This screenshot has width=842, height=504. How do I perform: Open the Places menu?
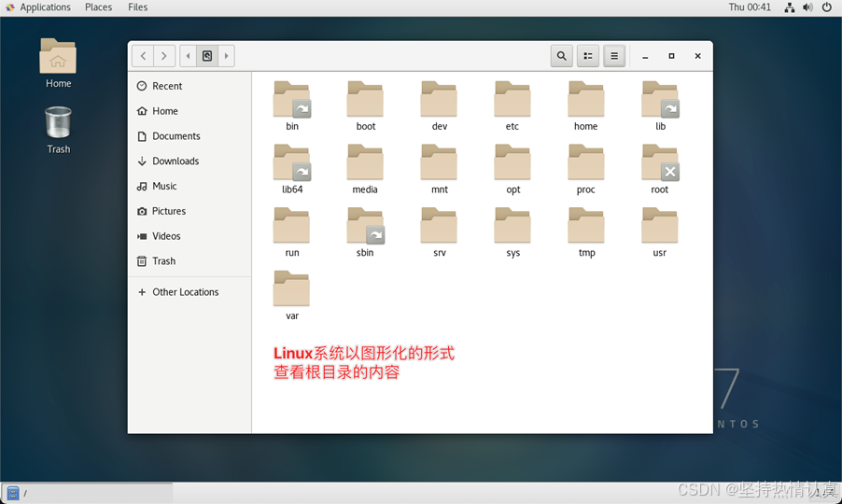(x=98, y=7)
